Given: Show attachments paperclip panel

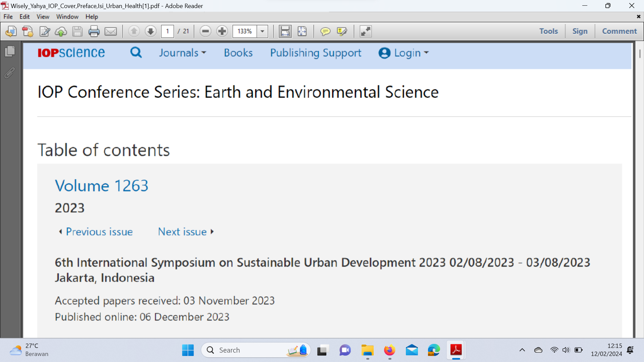Looking at the screenshot, I should (10, 73).
